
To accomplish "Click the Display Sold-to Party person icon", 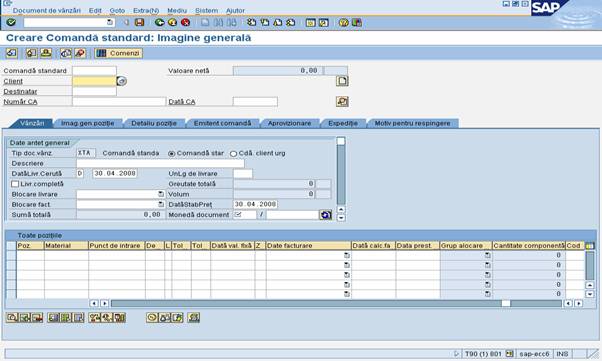I will click(46, 53).
